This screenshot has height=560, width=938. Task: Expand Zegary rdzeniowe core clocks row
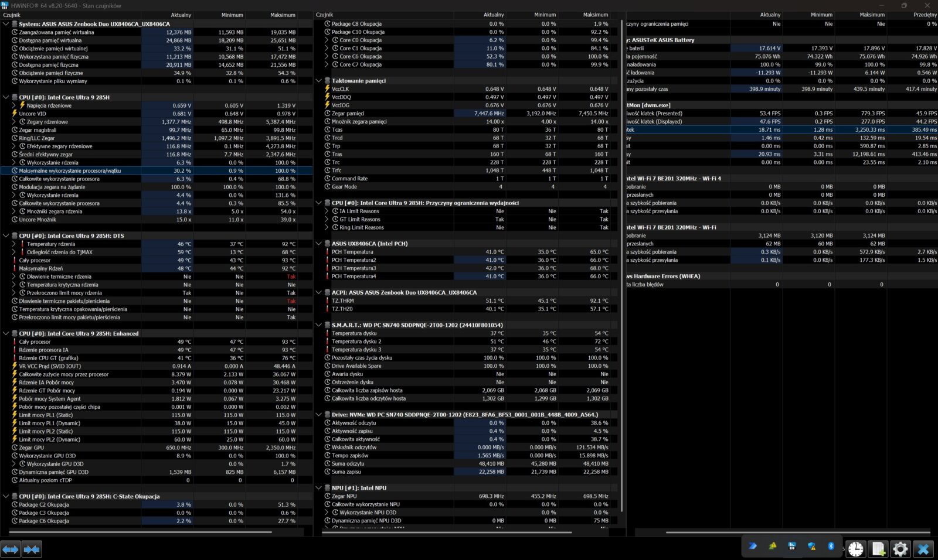(x=14, y=122)
